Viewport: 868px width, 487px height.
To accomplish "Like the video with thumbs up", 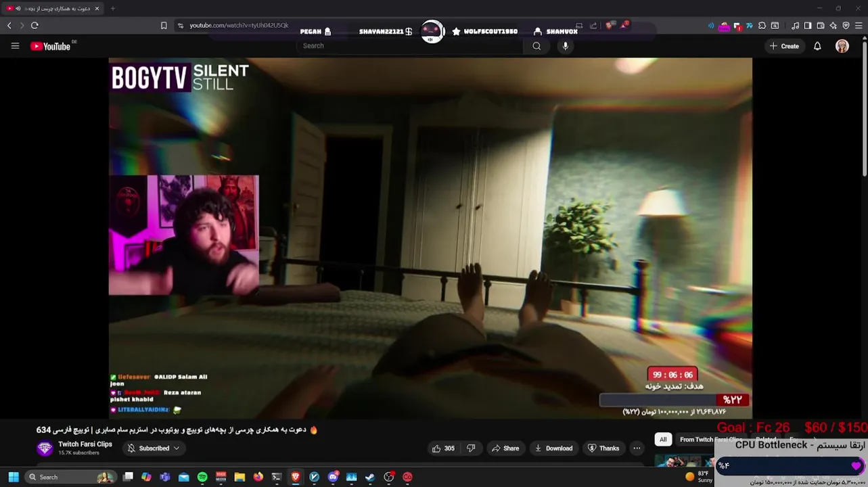I will pos(443,448).
